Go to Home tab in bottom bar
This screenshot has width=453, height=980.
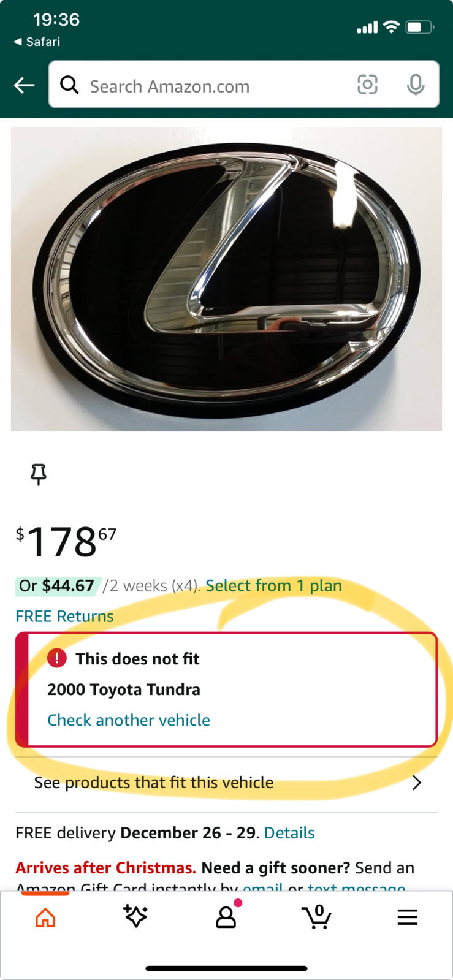45,917
